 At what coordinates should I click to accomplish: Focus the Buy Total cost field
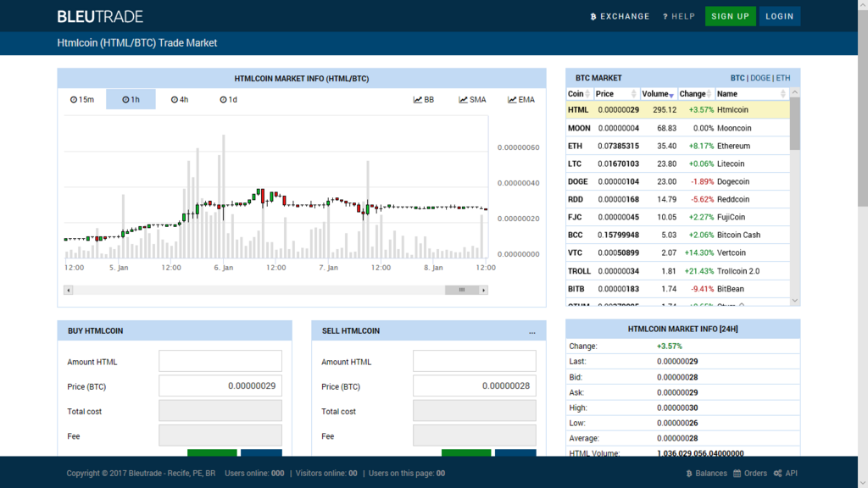(x=220, y=411)
